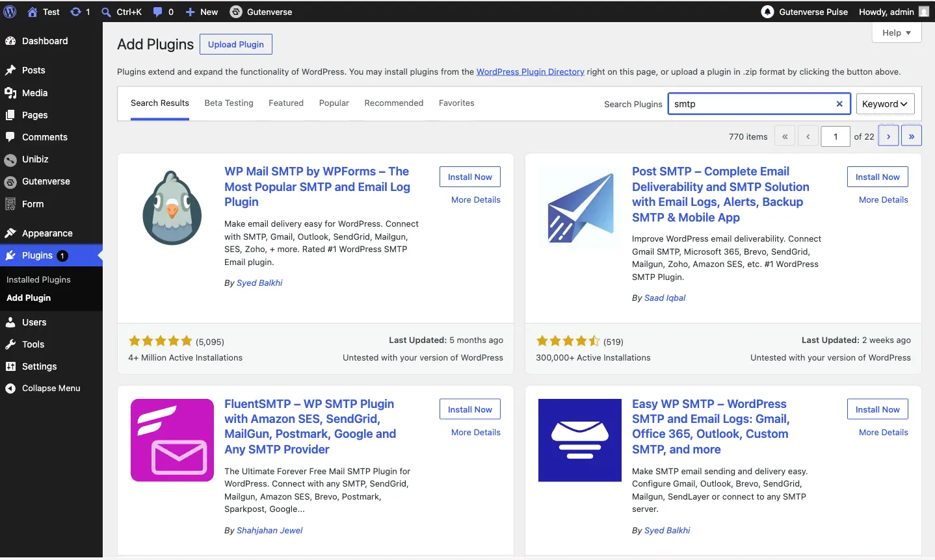Click the Post SMTP paper plane thumbnail
935x560 pixels.
click(580, 208)
